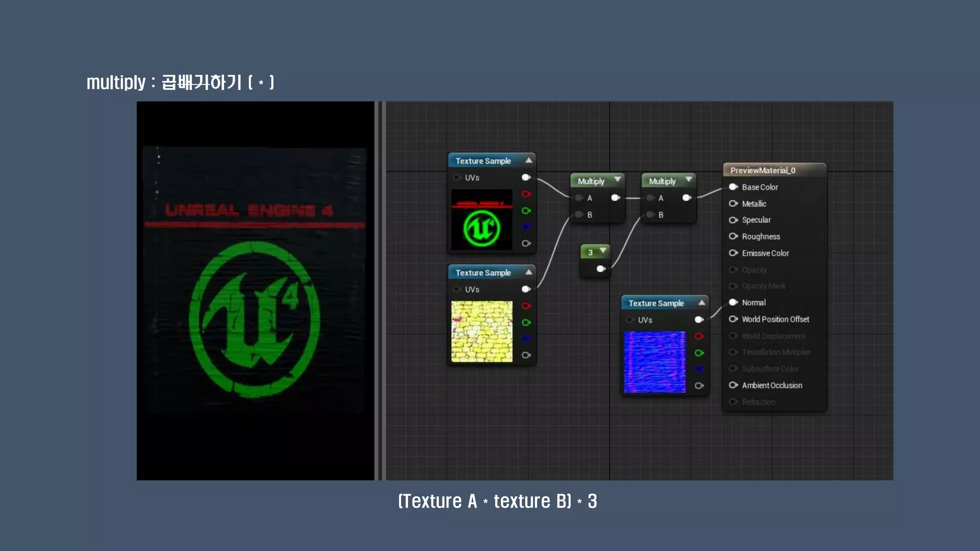Click the Metallic input pin
Image resolution: width=980 pixels, height=551 pixels.
coord(733,204)
